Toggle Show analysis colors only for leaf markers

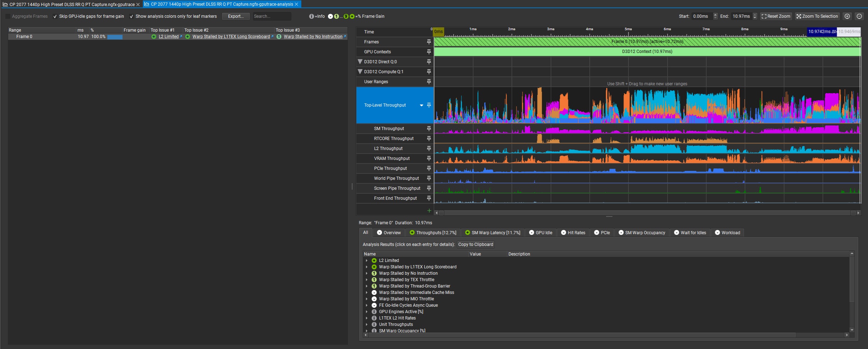pyautogui.click(x=131, y=16)
